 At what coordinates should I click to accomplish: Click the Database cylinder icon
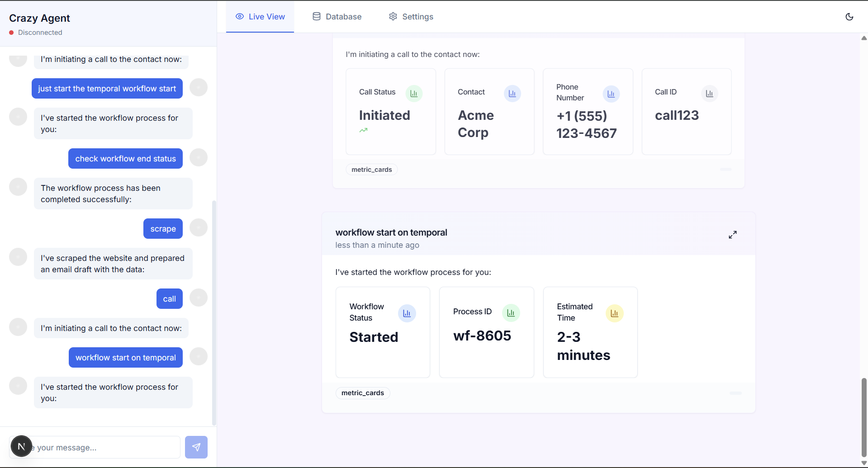point(317,17)
